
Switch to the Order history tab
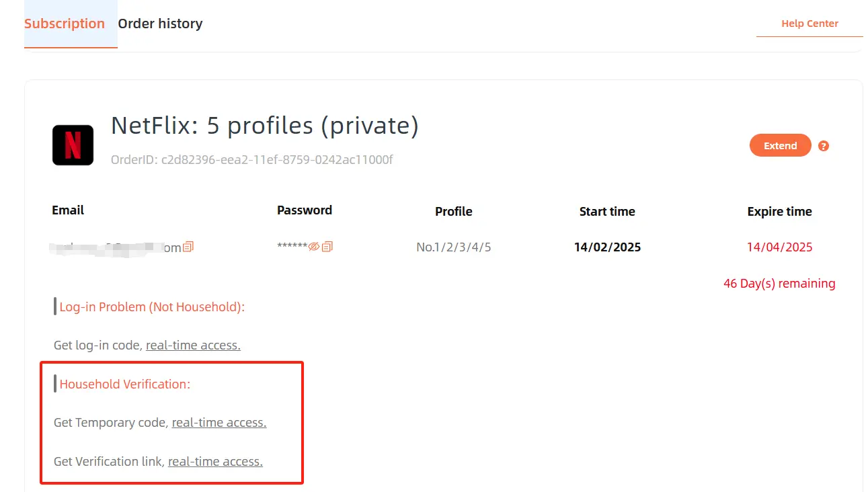pyautogui.click(x=160, y=24)
